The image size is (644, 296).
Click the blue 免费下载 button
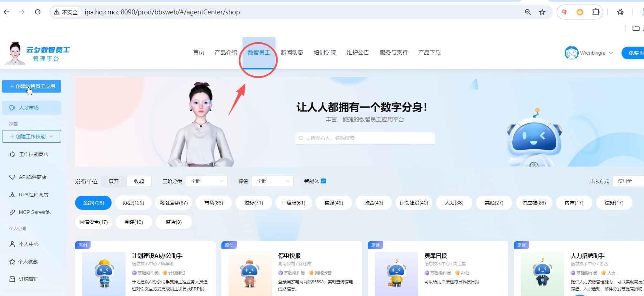(x=633, y=53)
